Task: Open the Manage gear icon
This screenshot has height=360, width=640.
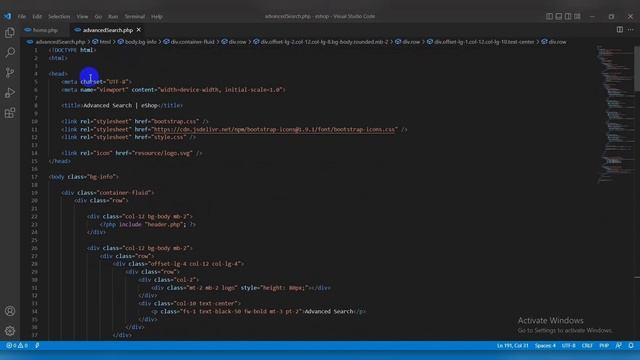Action: click(x=10, y=331)
